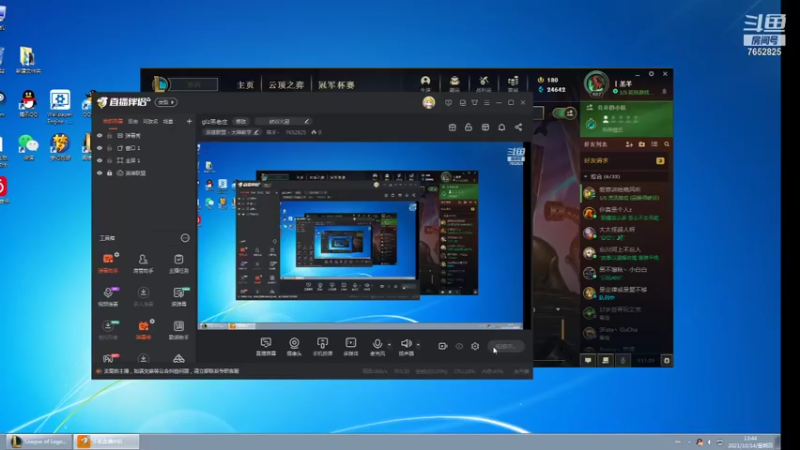Image resolution: width=800 pixels, height=450 pixels.
Task: Open the first red toolbox assistant tool
Action: pos(108,263)
